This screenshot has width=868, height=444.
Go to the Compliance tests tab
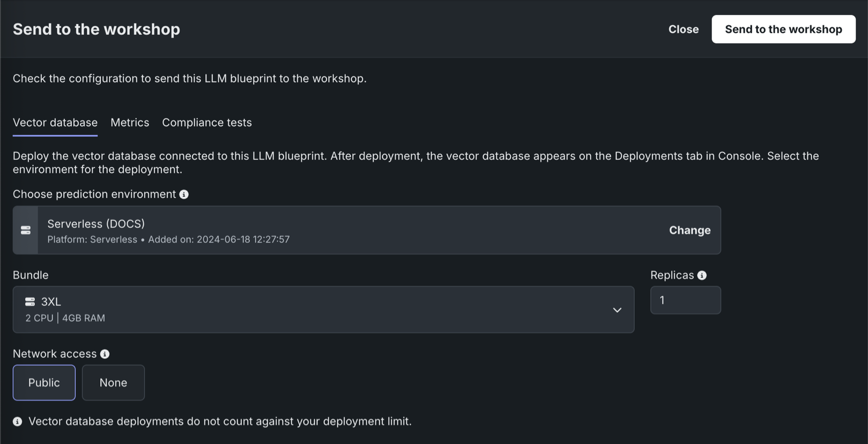coord(207,123)
